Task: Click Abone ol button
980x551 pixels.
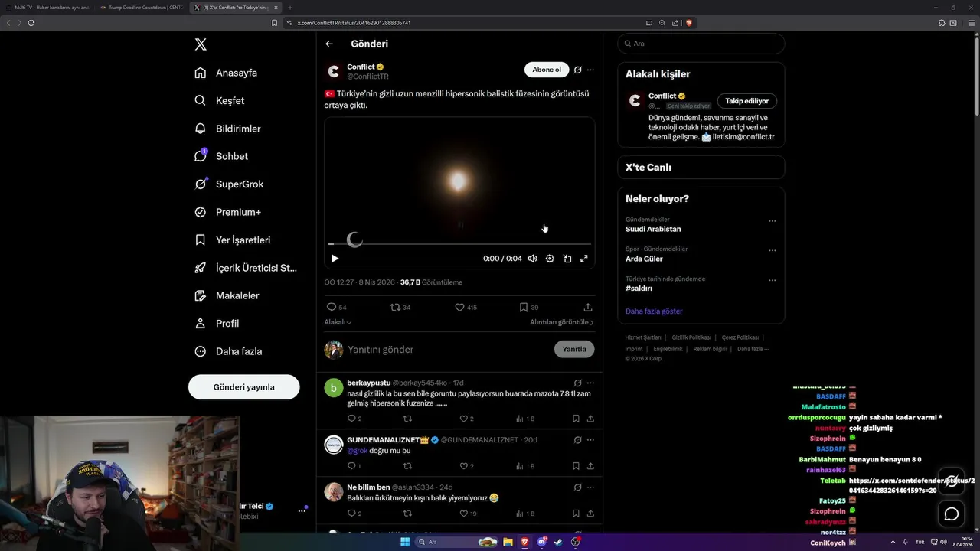Action: point(547,70)
